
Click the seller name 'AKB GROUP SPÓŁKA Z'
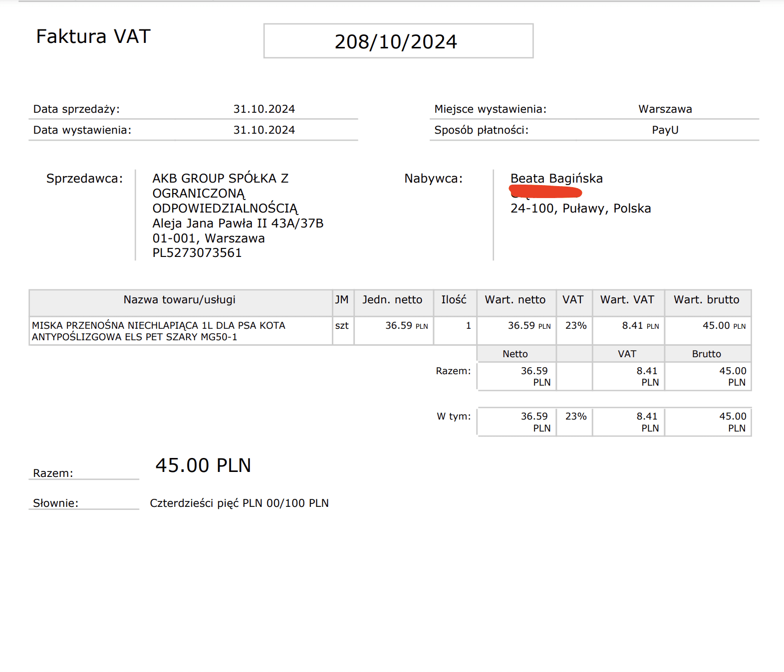pyautogui.click(x=221, y=179)
